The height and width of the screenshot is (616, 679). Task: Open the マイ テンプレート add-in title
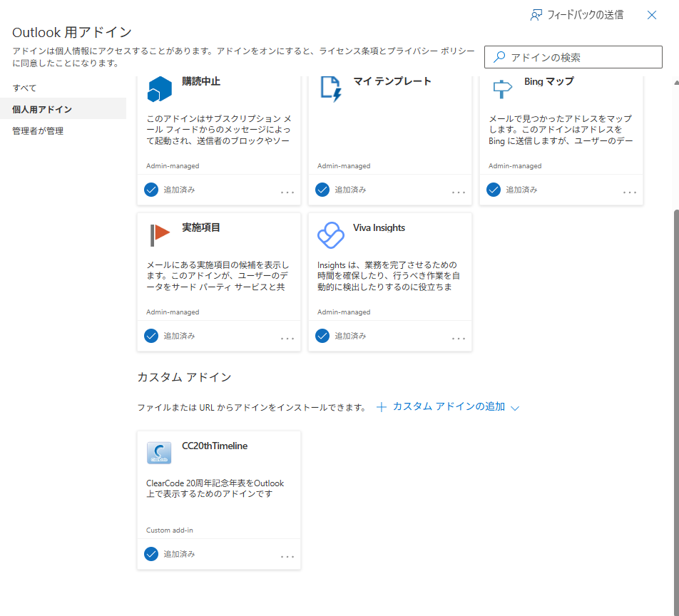(x=392, y=81)
